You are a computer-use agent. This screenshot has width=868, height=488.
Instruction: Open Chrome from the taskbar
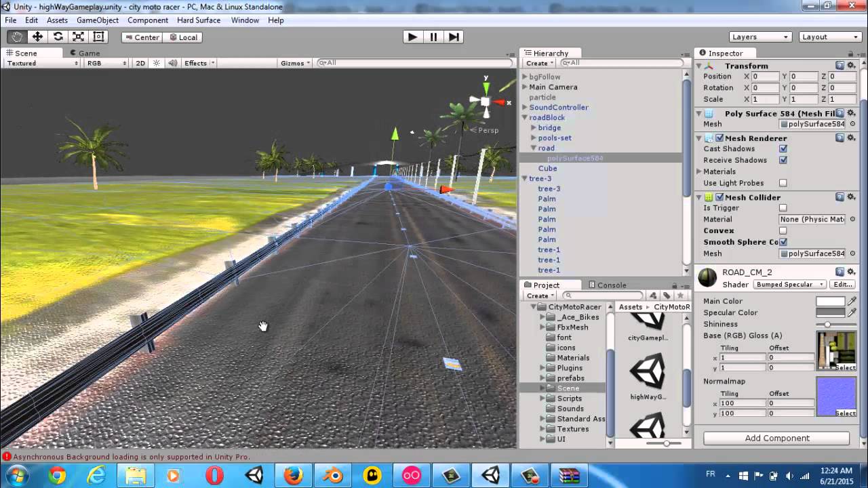pyautogui.click(x=57, y=476)
